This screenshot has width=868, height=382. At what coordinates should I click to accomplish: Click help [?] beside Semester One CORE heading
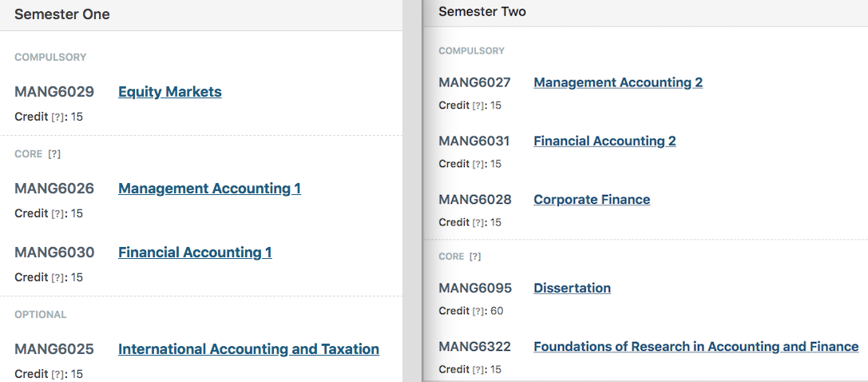point(54,154)
